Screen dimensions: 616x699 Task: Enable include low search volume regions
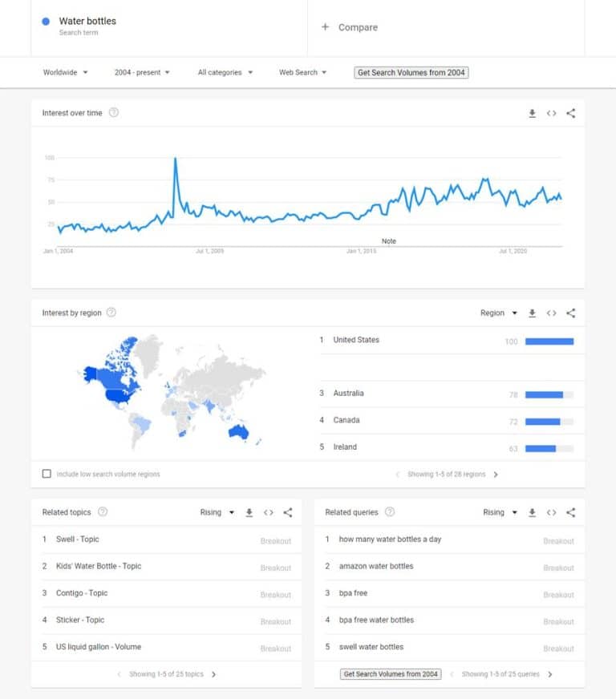click(46, 474)
